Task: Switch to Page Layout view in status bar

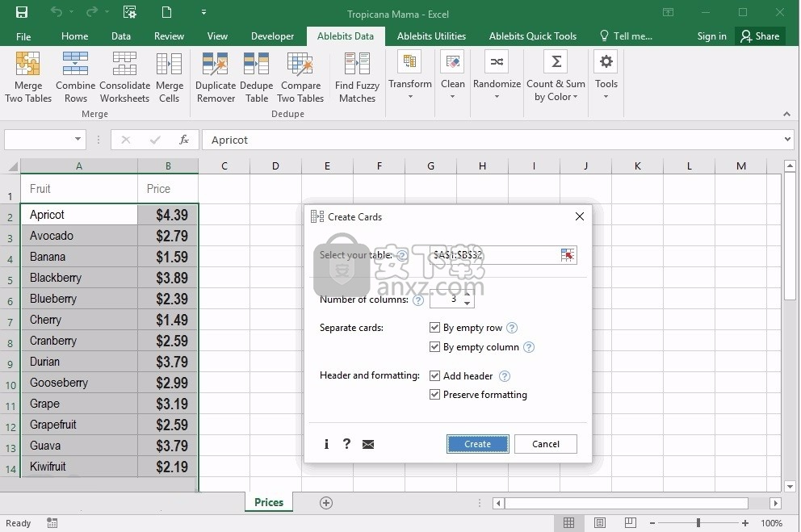Action: (x=600, y=523)
